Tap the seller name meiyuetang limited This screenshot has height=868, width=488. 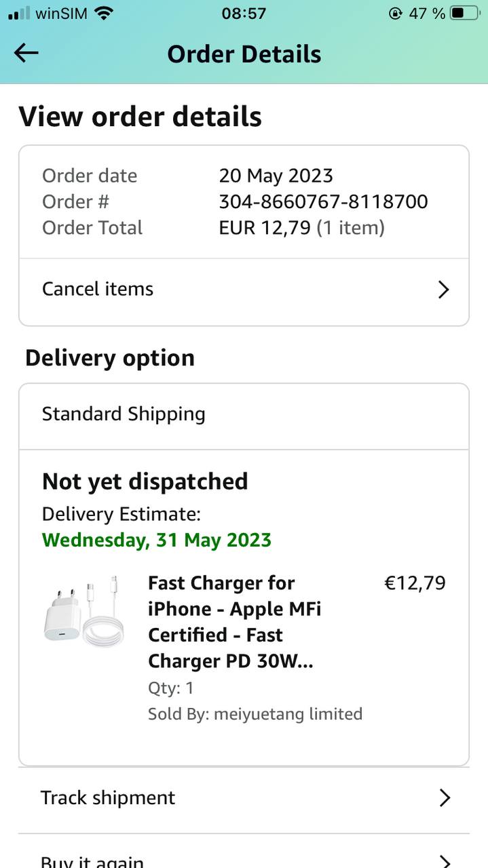click(288, 713)
